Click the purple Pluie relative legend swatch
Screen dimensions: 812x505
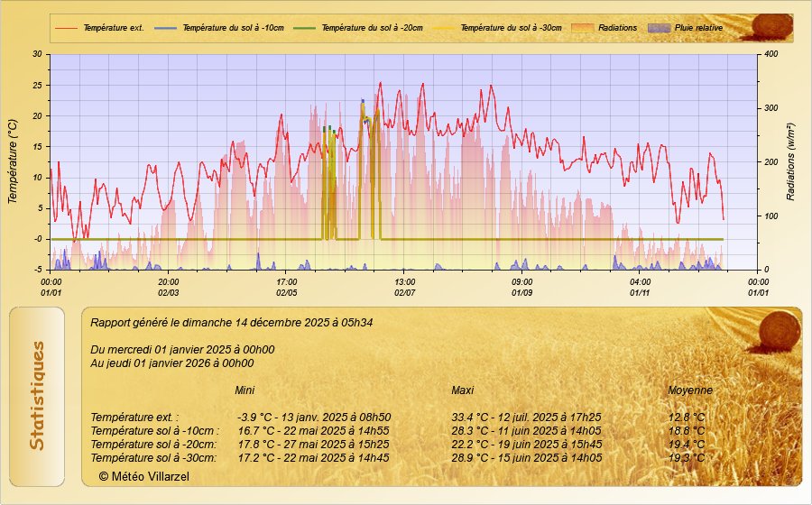pos(660,28)
